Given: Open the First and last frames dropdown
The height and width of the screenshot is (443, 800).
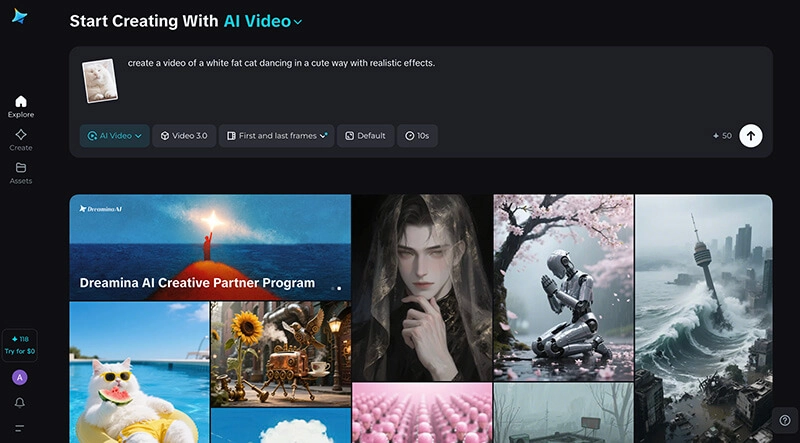Looking at the screenshot, I should click(277, 136).
